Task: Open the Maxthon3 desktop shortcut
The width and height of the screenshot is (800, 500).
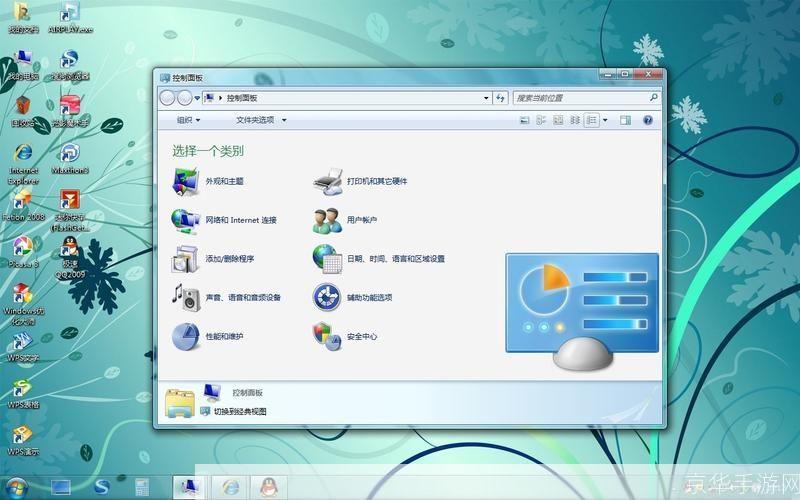Action: pos(70,159)
